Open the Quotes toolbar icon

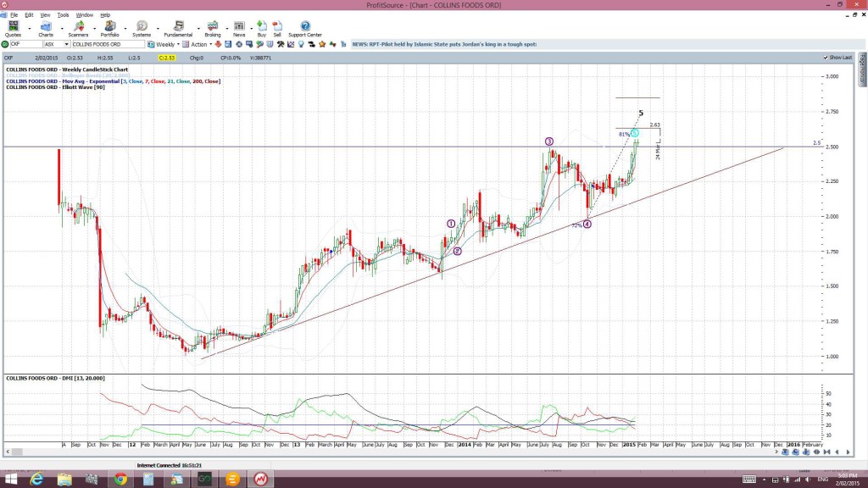[x=13, y=26]
